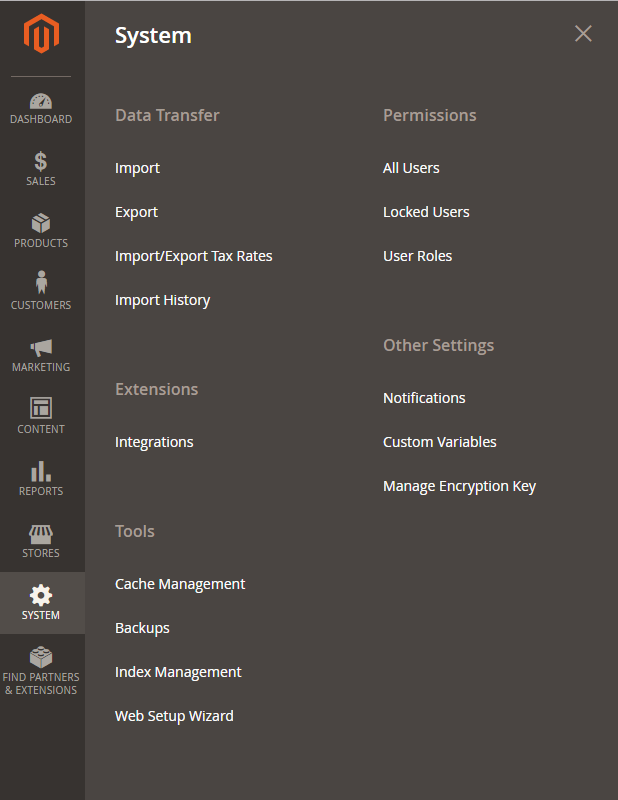Select the Content layout icon
Screen dimensions: 618x800
pyautogui.click(x=41, y=408)
